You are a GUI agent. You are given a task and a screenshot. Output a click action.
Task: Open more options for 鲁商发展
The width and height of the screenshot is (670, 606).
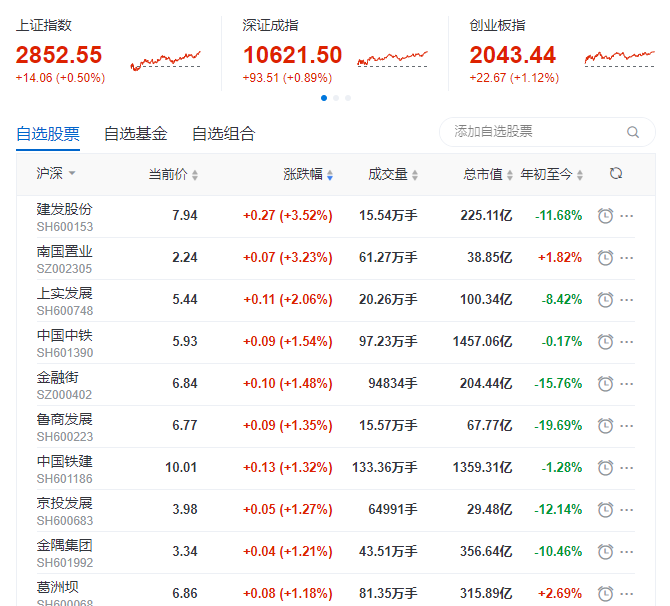(x=626, y=426)
